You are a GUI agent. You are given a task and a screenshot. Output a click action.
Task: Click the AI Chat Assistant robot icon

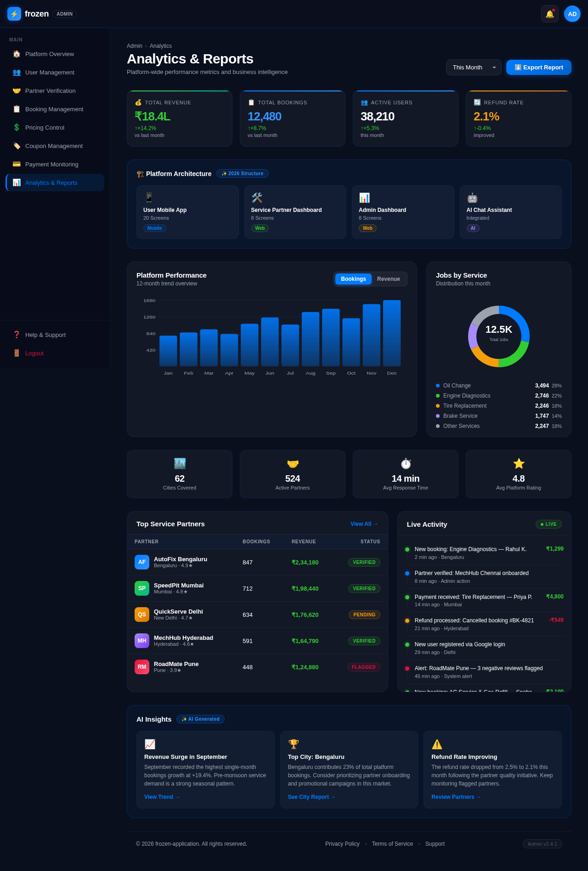472,198
